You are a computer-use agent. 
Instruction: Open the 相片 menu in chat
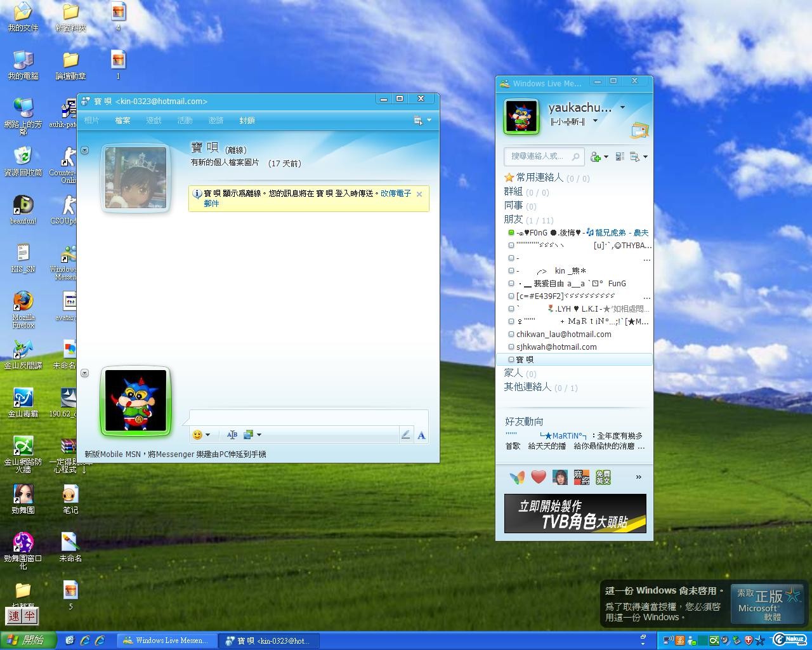point(92,120)
